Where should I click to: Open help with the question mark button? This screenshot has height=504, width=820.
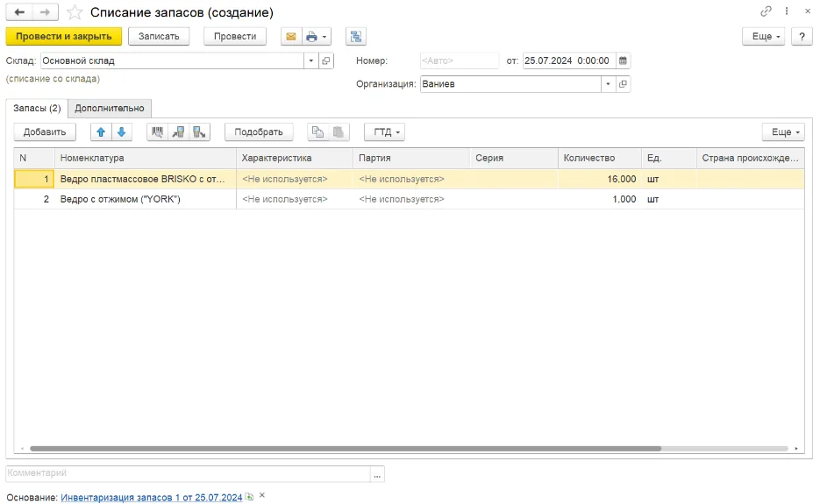pyautogui.click(x=802, y=37)
